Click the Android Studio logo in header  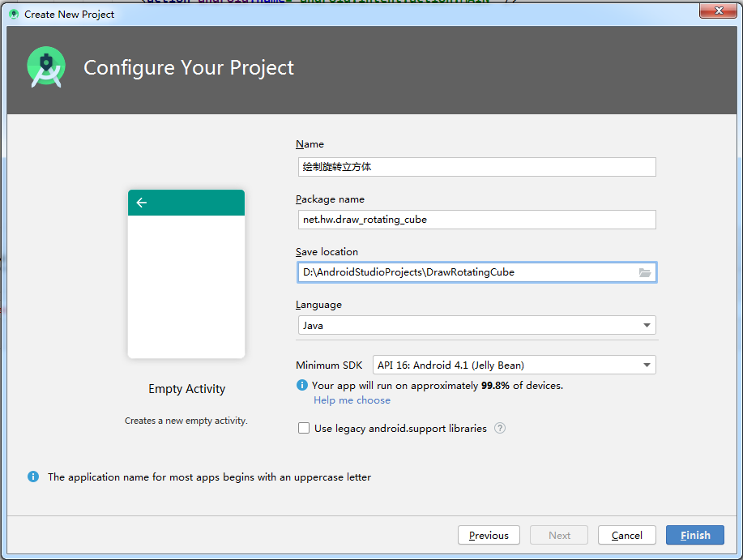point(46,67)
